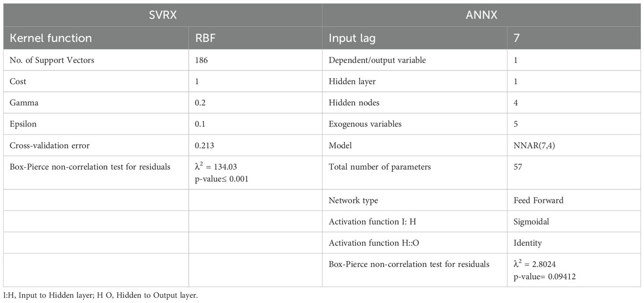Select the Total number of parameters label
Viewport: 644px width, 303px height.
pos(379,167)
